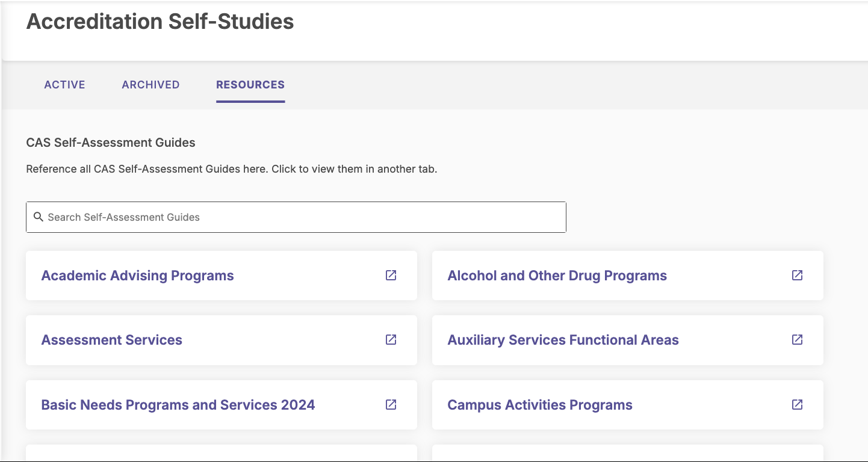This screenshot has height=462, width=868.
Task: Click the magnifier icon in search box
Action: (38, 217)
